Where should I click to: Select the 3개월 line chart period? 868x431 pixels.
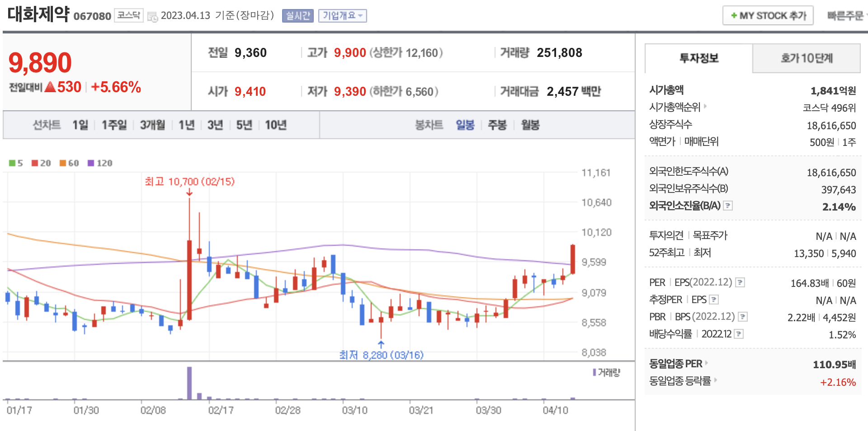[x=152, y=125]
